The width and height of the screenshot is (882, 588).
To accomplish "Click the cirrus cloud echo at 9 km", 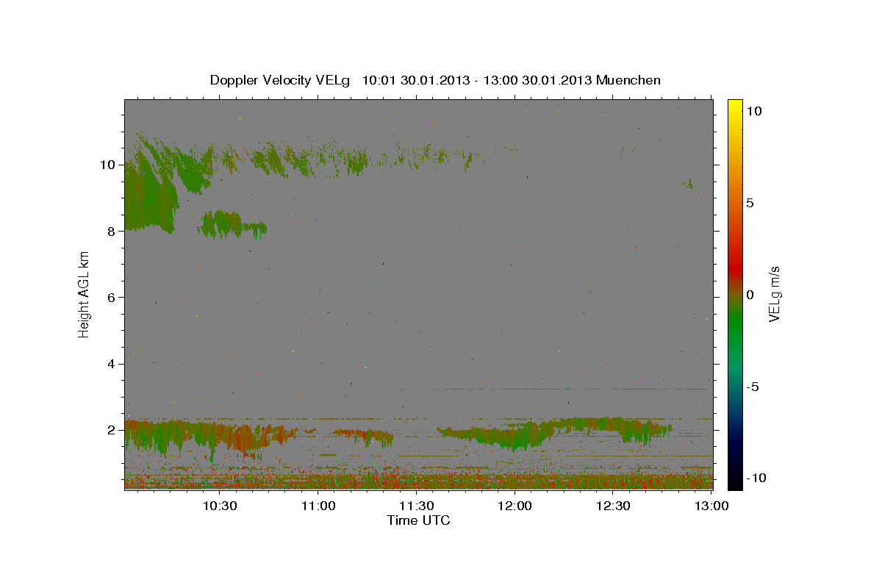I will 149,195.
